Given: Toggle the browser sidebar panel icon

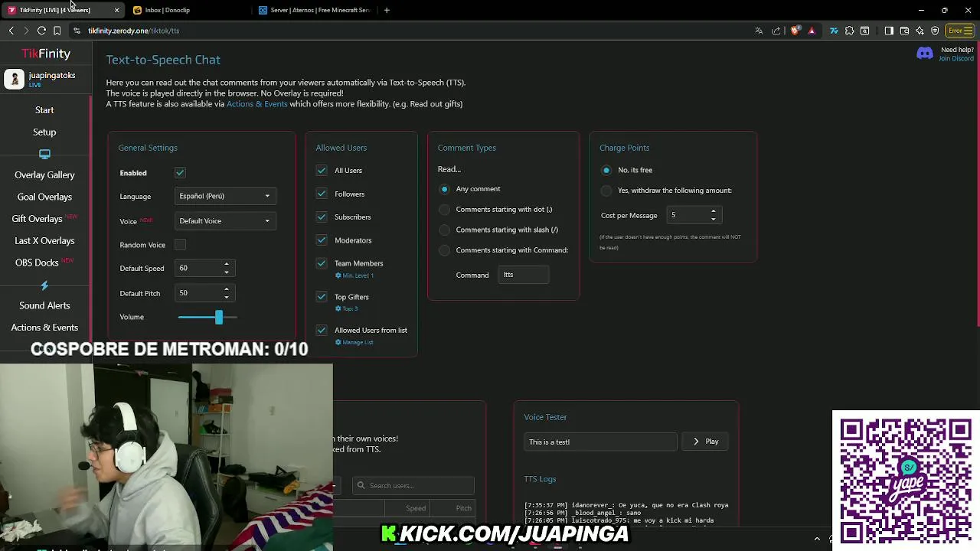Looking at the screenshot, I should click(889, 31).
